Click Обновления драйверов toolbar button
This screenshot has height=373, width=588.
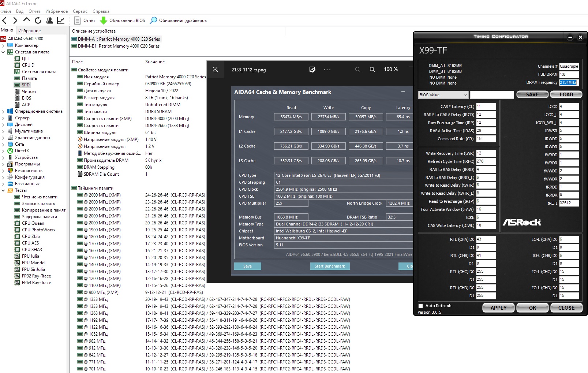tap(179, 20)
